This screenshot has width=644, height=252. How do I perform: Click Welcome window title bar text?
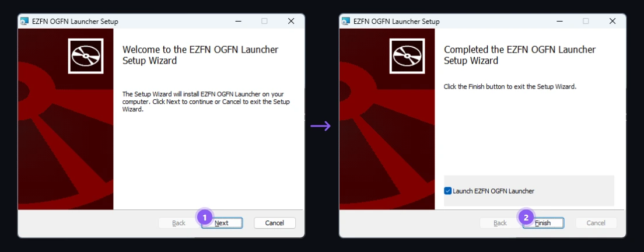(x=75, y=22)
